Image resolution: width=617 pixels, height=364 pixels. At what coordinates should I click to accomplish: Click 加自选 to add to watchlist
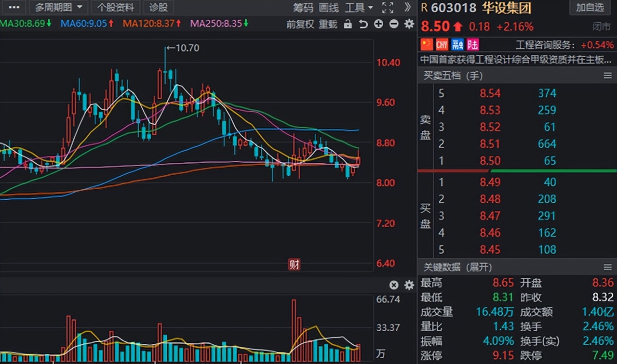click(590, 7)
